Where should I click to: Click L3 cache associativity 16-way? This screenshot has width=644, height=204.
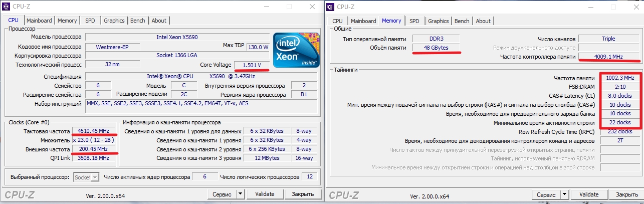pyautogui.click(x=304, y=158)
